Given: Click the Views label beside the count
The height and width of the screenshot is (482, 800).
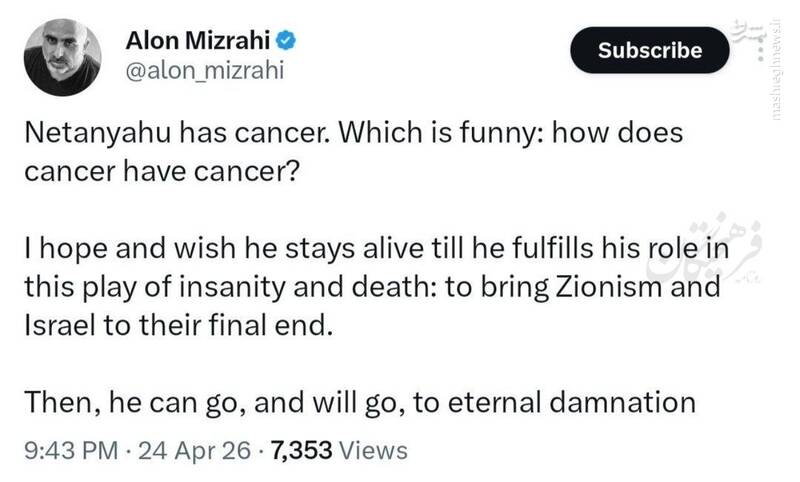Looking at the screenshot, I should click(x=373, y=450).
